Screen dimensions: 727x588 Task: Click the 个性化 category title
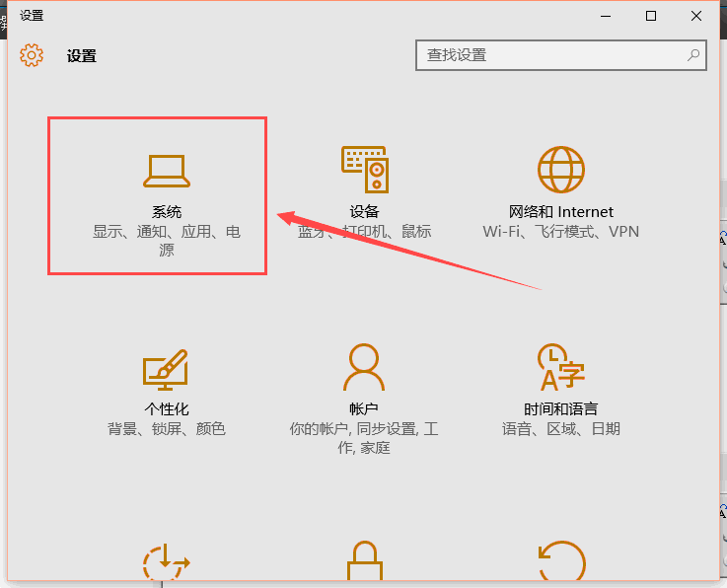point(166,408)
